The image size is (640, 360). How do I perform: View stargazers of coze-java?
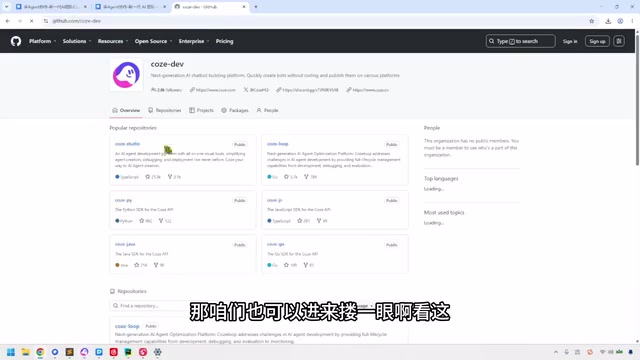pos(141,265)
